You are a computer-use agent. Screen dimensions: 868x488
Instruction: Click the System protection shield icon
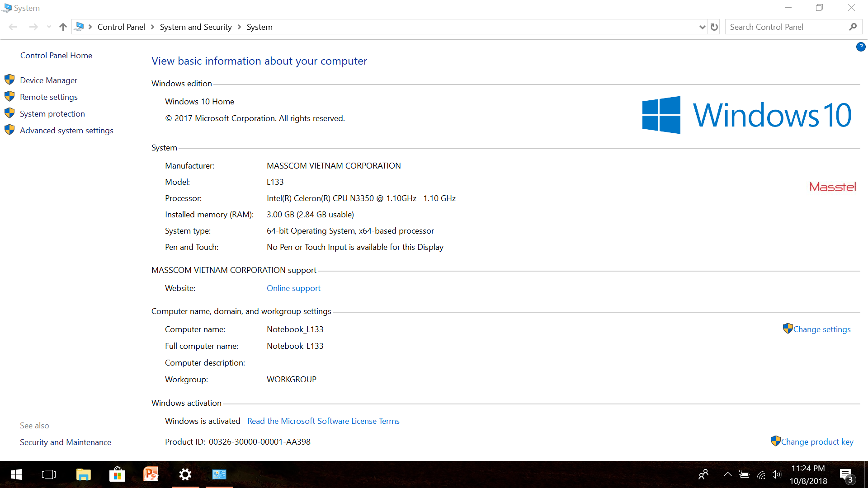pyautogui.click(x=9, y=113)
